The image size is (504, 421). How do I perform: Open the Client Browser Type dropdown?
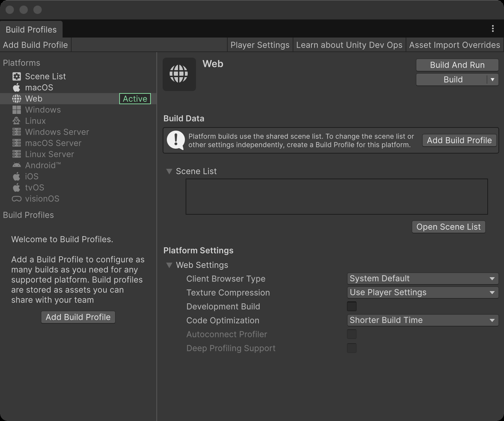point(423,279)
